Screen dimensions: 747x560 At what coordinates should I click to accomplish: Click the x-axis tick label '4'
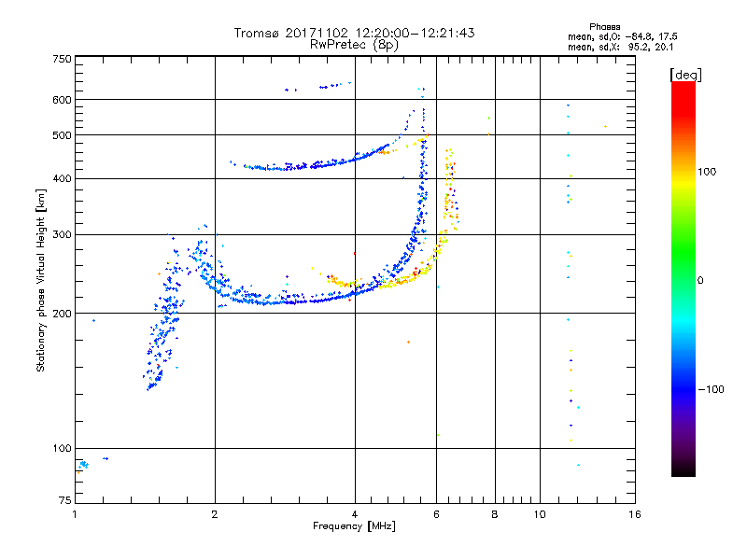355,514
